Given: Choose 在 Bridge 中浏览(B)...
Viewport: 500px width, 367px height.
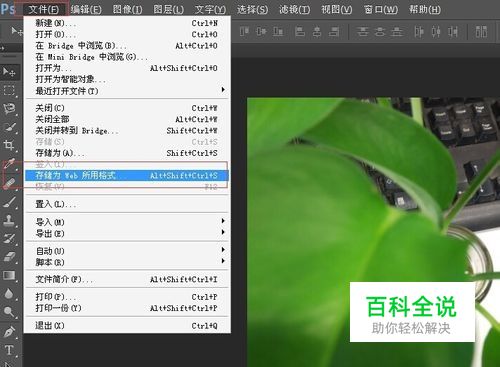Looking at the screenshot, I should click(128, 46).
